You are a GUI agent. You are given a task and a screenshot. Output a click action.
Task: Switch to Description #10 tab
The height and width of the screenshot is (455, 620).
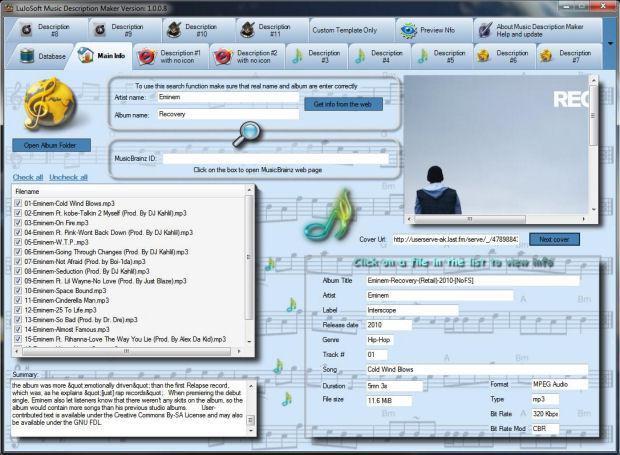click(198, 30)
